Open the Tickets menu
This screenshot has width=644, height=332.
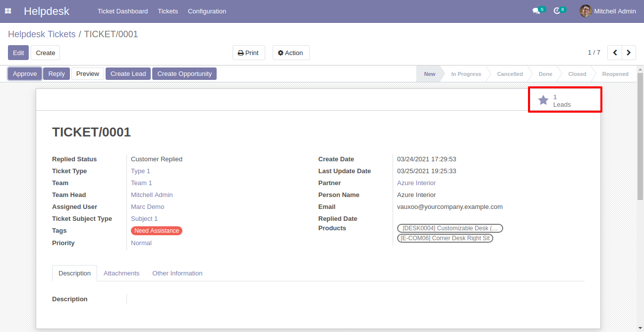tap(168, 11)
